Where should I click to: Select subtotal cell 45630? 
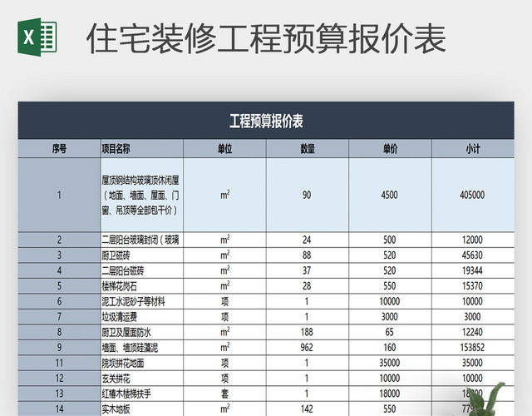point(473,255)
